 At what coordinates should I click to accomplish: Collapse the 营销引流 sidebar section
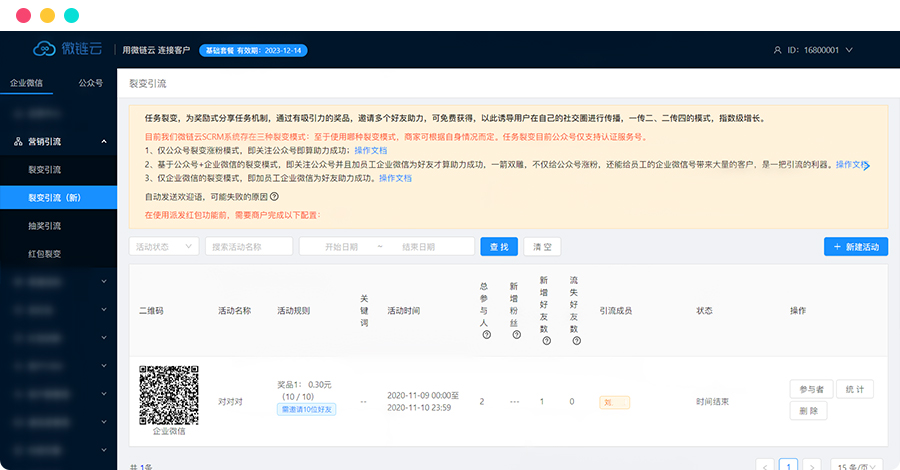point(105,142)
